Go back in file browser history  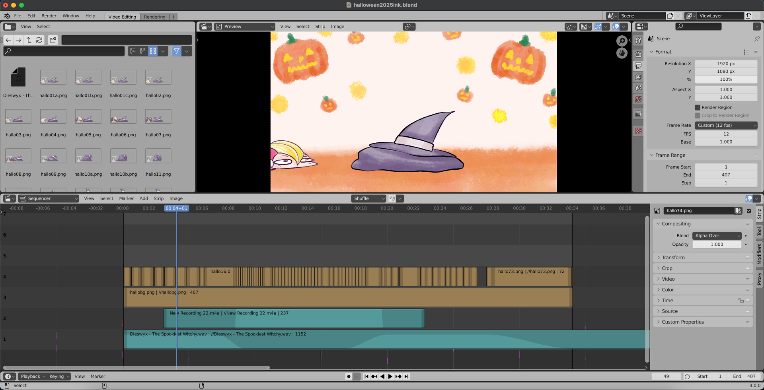pyautogui.click(x=8, y=40)
